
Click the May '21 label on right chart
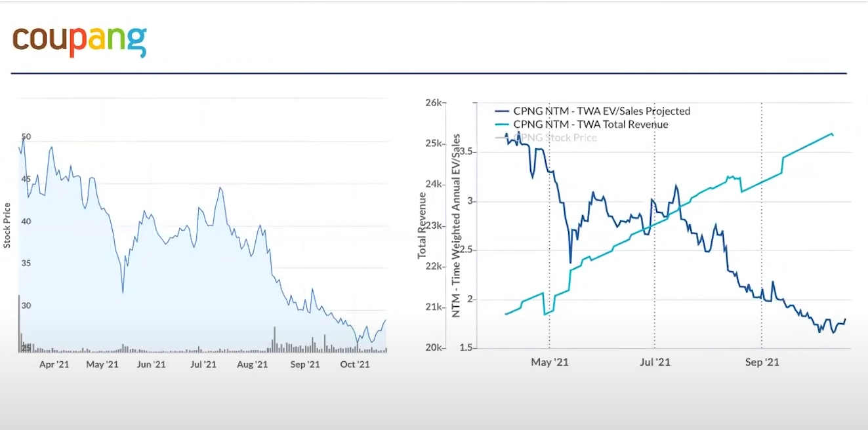(550, 362)
